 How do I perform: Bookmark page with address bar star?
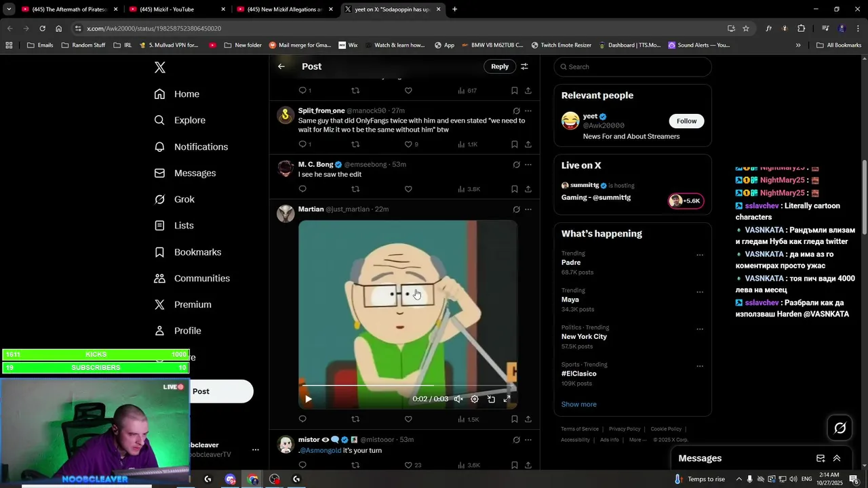pyautogui.click(x=746, y=28)
